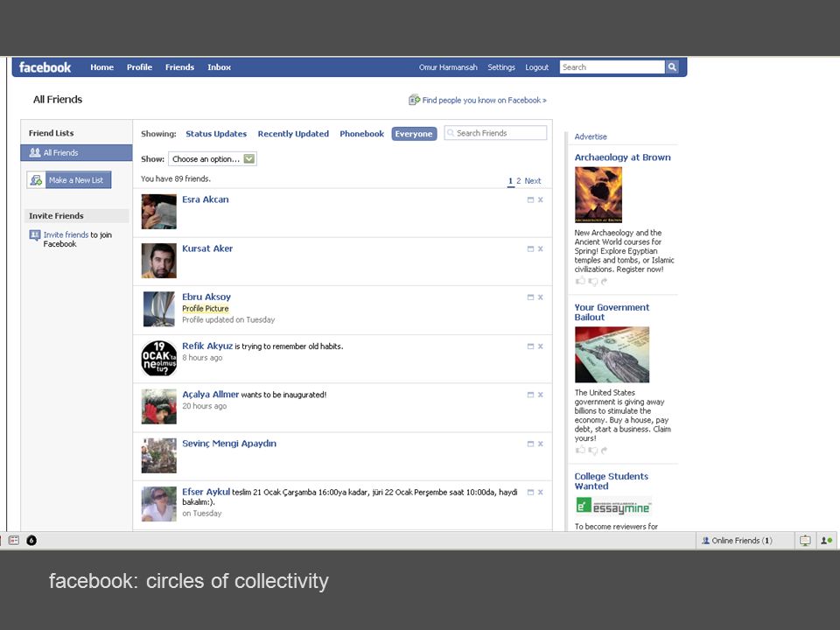This screenshot has height=630, width=840.
Task: Click the Make a New List button
Action: 69,180
